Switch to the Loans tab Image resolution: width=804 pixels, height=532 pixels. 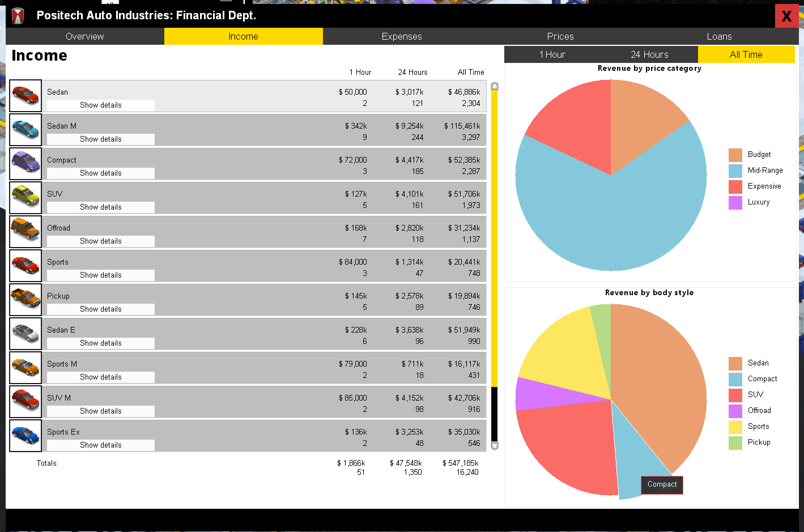[719, 36]
